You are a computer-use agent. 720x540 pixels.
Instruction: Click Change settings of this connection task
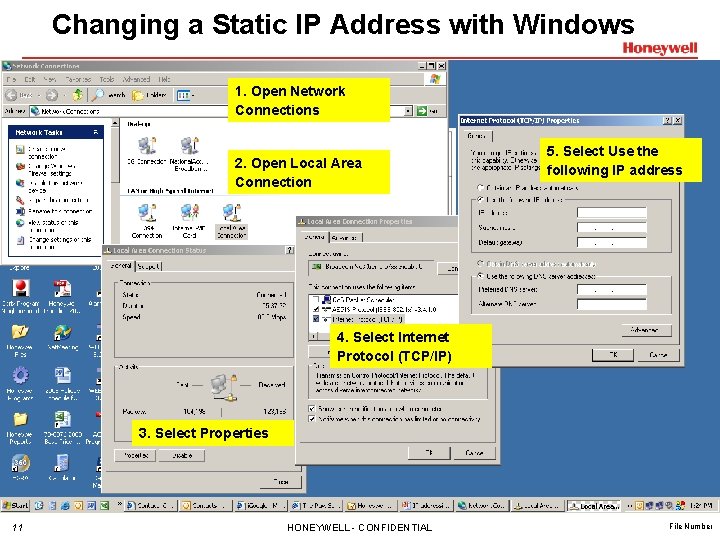[x=54, y=242]
